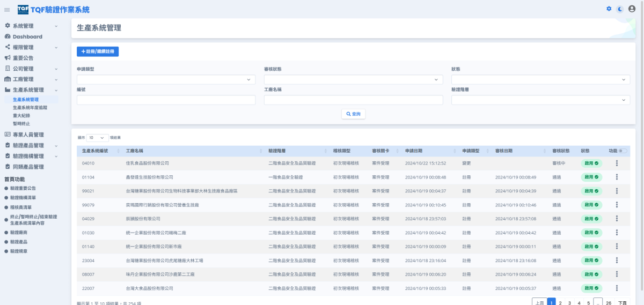Click the 重要公告 megaphone icon
644x305 pixels.
(x=8, y=57)
